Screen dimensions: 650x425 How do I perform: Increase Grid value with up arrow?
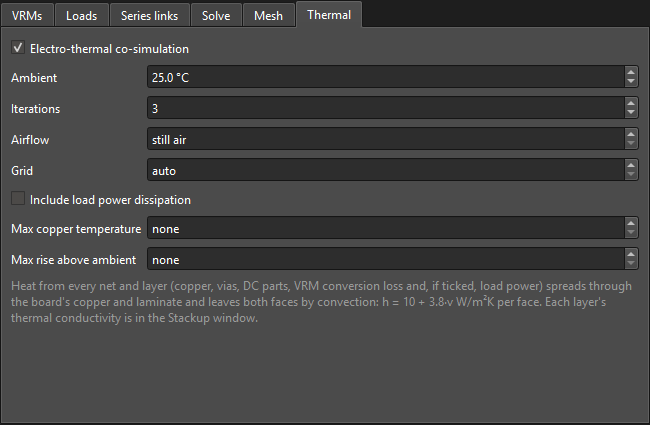tap(631, 165)
